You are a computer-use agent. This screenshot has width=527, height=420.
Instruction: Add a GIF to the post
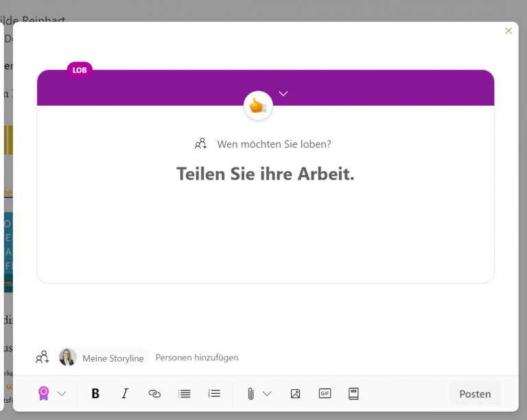point(325,393)
